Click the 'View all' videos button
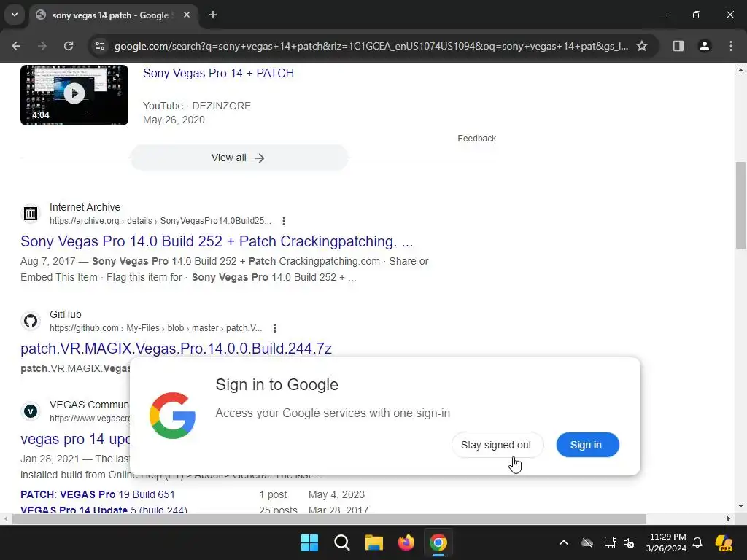 [x=239, y=157]
